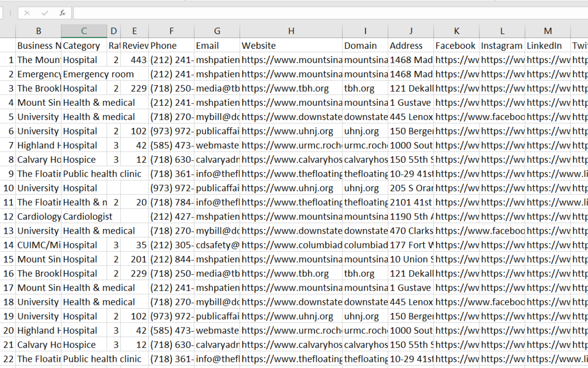Click the 'Instagram' header cell

tap(502, 46)
